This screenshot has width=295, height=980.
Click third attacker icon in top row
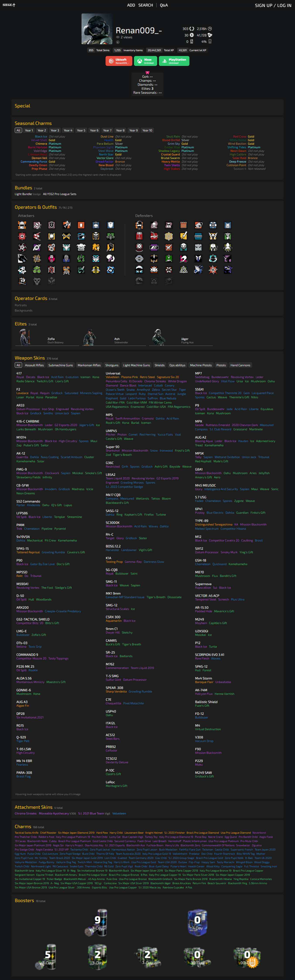point(51,225)
